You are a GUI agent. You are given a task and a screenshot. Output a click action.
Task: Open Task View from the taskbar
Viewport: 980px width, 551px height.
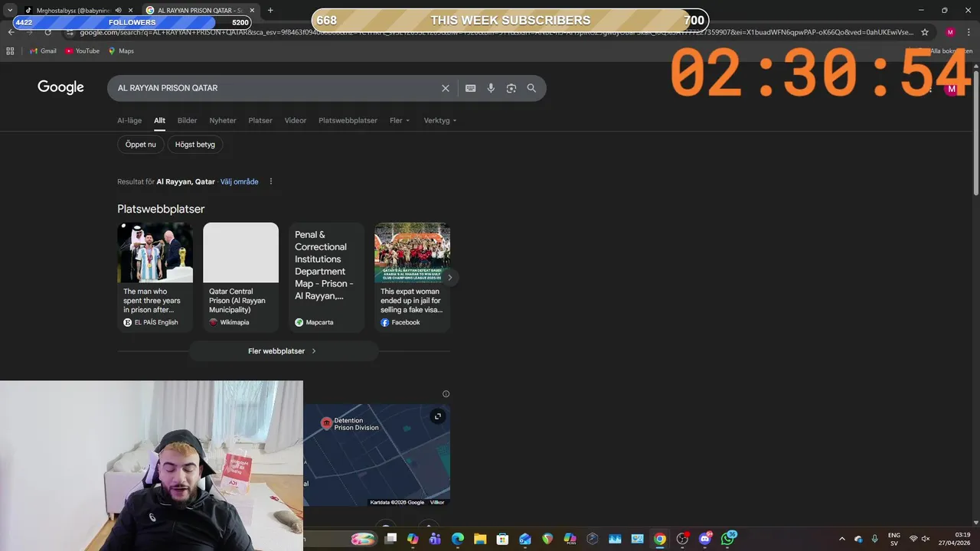click(390, 539)
